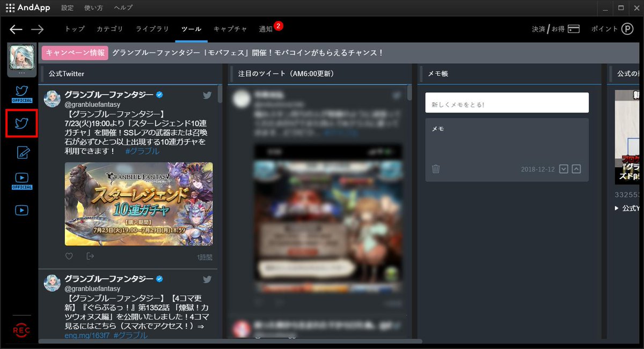Open the 決済/お得 link
This screenshot has height=349, width=644.
pyautogui.click(x=555, y=29)
